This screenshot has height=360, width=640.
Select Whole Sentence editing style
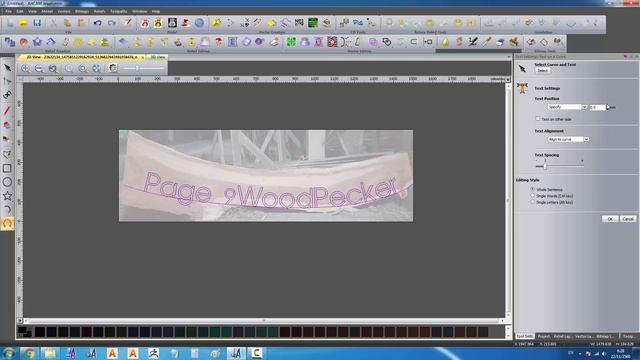(533, 189)
